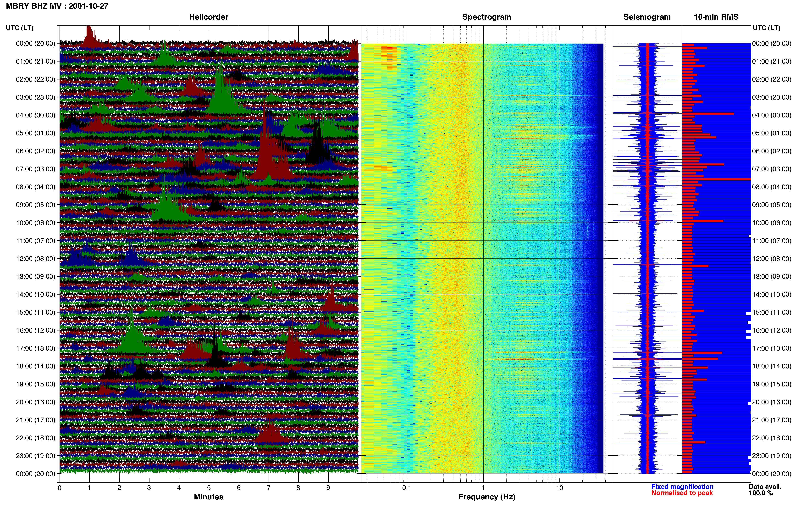Click the left '17:00 (13:00)' time label
This screenshot has width=812, height=508.
coord(36,348)
